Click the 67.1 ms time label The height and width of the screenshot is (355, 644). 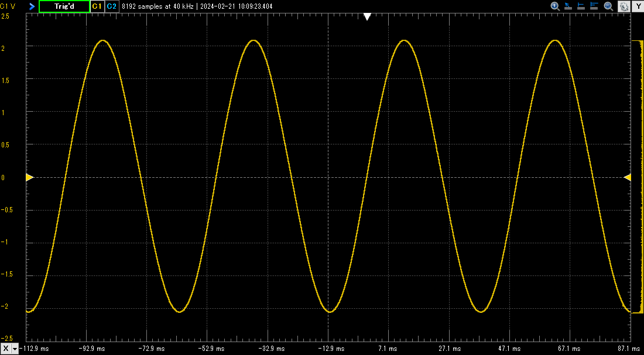[568, 349]
